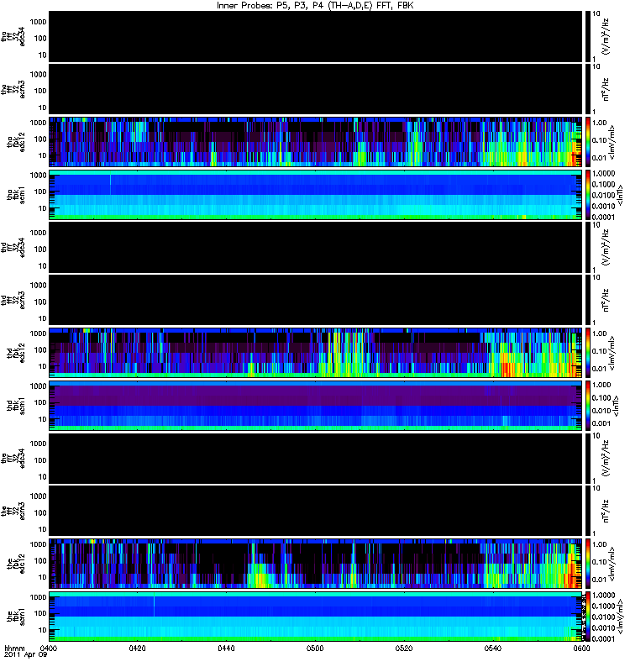630x672 pixels.
Task: Click the 10 tick of the fbk scm1 axis
Action: click(43, 630)
